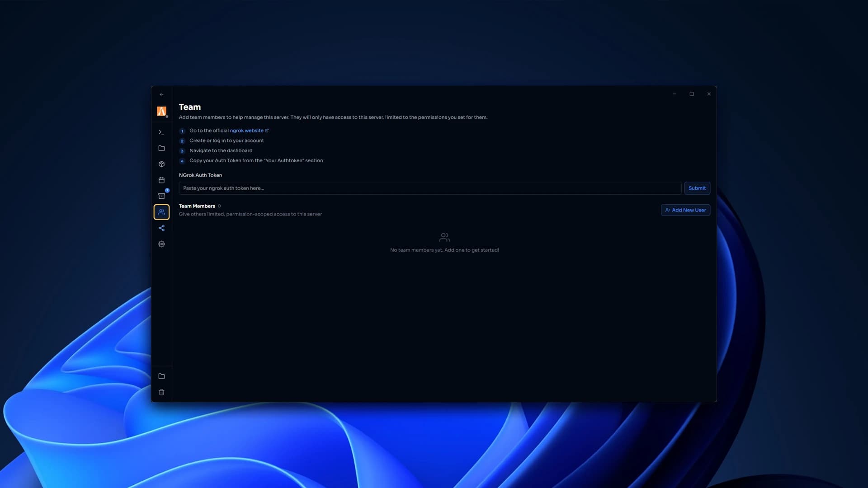The height and width of the screenshot is (488, 868).
Task: Open the console terminal icon in sidebar
Action: 161,132
